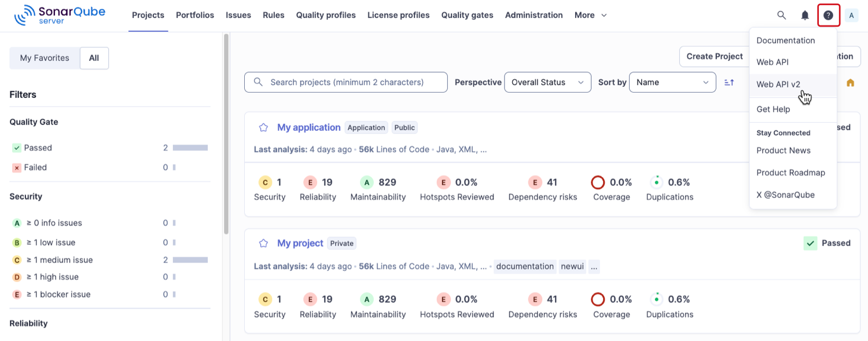Click the SonarQube server logo
Screen dimensions: 868x341
point(60,16)
